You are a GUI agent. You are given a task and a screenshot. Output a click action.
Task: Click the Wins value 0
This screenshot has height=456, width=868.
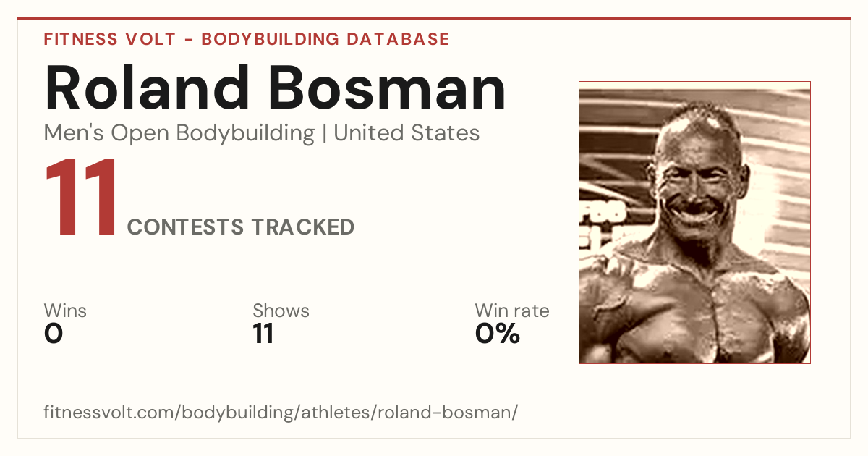[x=54, y=334]
